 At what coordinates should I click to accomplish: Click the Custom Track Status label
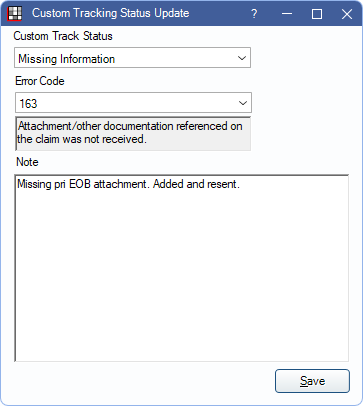point(63,36)
